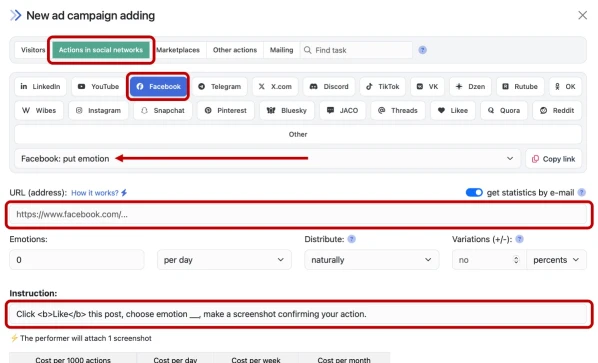
Task: Click the Emotions quantity field
Action: (77, 260)
